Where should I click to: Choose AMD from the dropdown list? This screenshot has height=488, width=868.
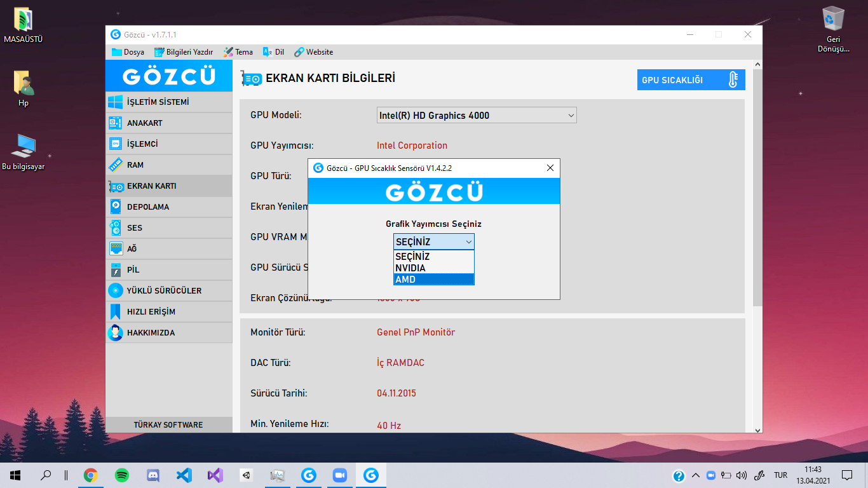[434, 280]
